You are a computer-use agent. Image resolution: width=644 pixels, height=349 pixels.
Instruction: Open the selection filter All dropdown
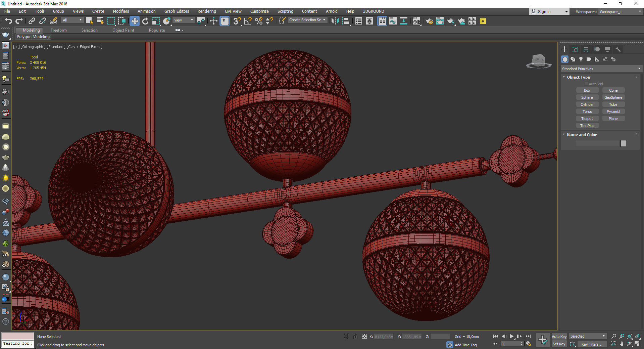click(72, 20)
